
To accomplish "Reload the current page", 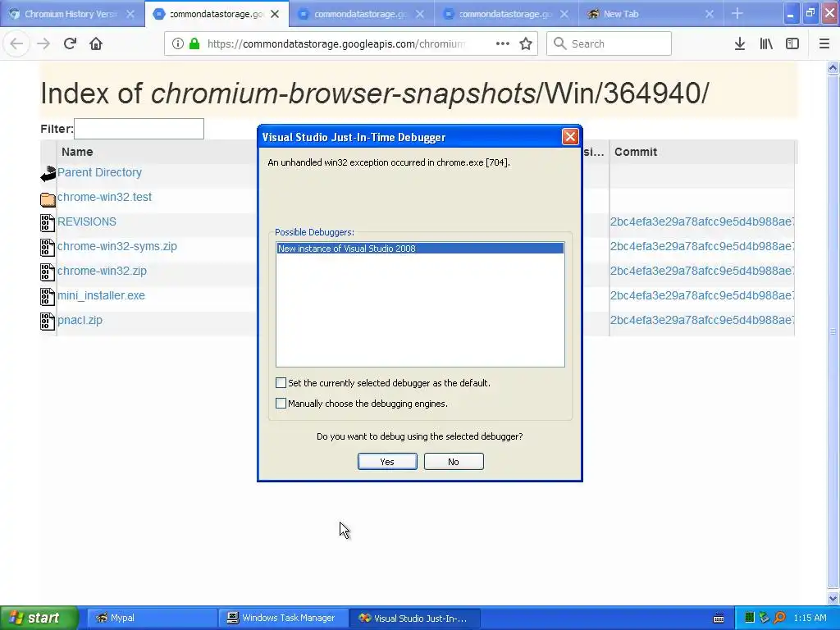I will [70, 43].
